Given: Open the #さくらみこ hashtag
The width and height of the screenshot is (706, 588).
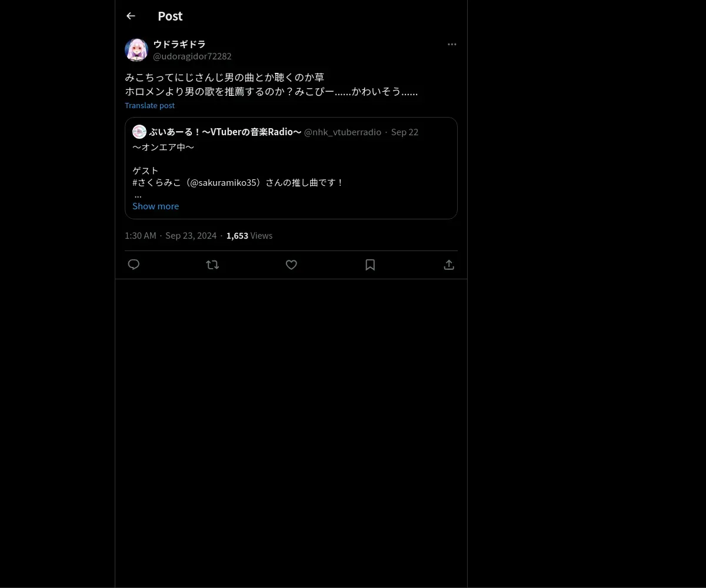Looking at the screenshot, I should [x=156, y=182].
